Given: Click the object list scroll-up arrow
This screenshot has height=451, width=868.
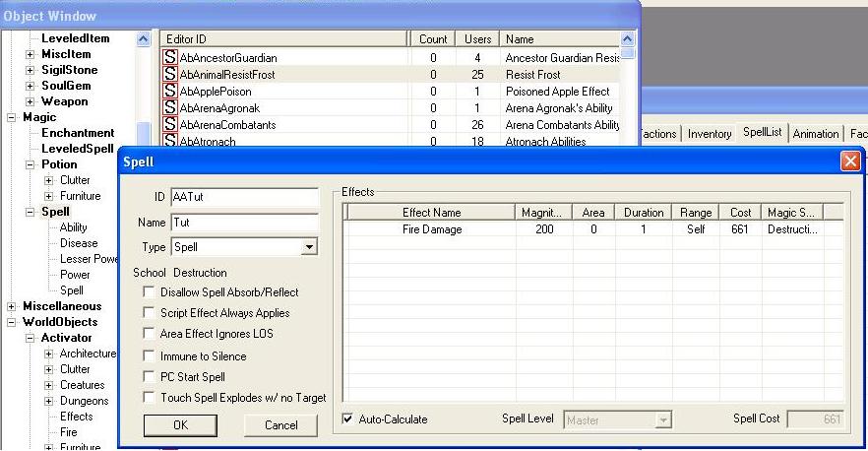Looking at the screenshot, I should point(627,38).
